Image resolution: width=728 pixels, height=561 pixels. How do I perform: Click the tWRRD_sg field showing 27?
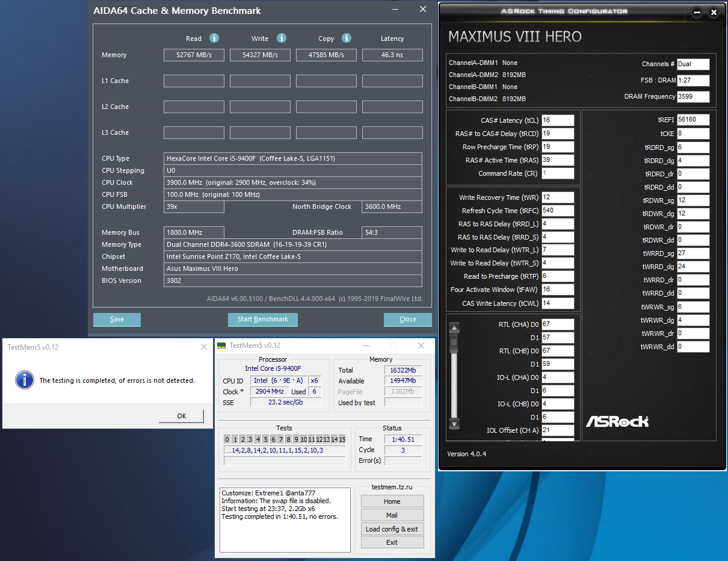(693, 253)
